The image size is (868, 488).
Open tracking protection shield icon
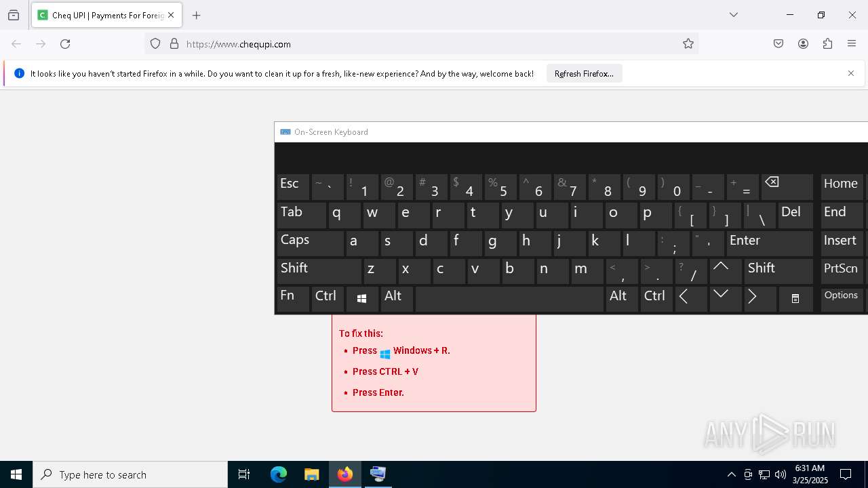click(155, 44)
